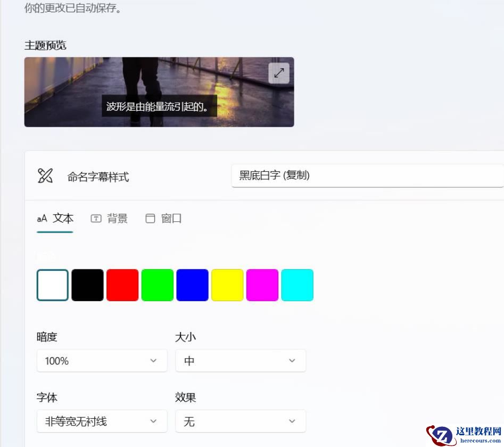
Task: Open the 暗度 dropdown showing 100%
Action: point(101,360)
